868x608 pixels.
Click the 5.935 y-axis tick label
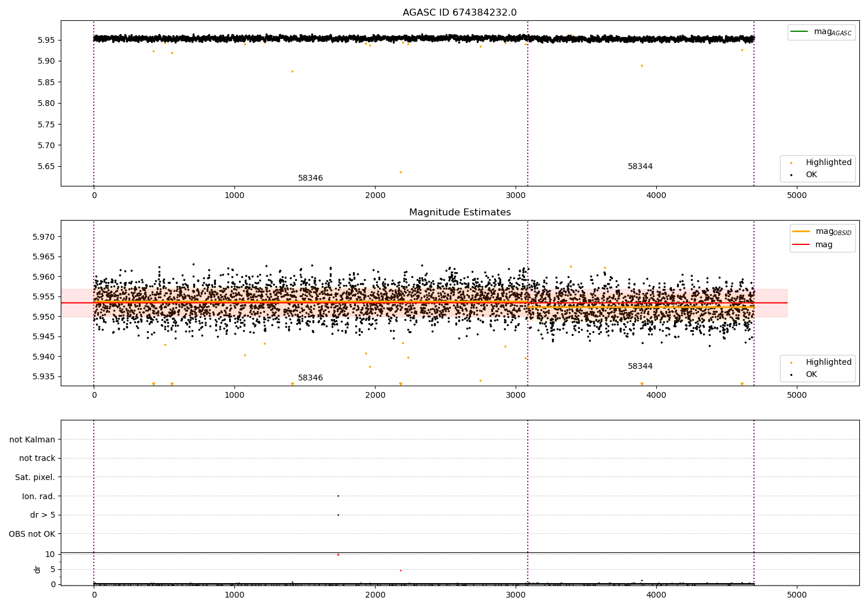tap(44, 377)
